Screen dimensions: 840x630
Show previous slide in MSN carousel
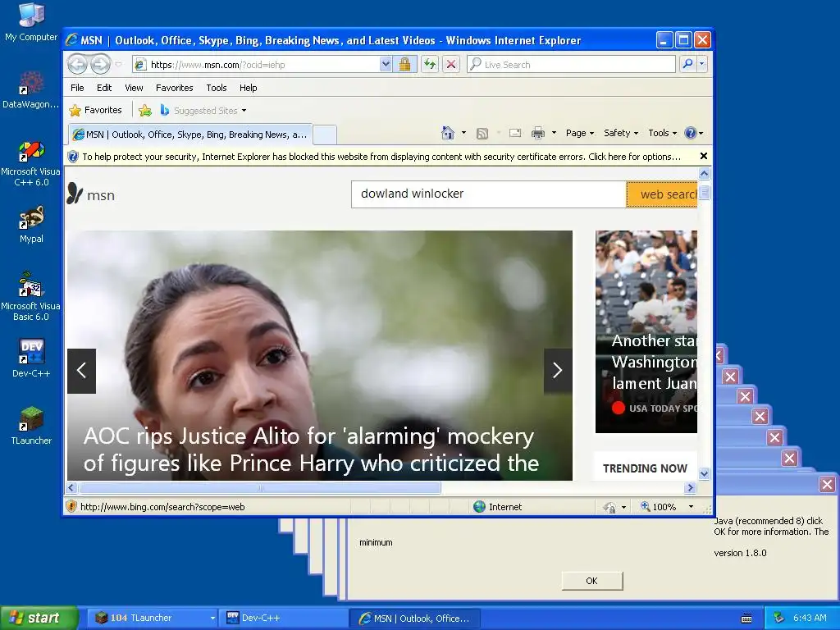click(x=81, y=371)
